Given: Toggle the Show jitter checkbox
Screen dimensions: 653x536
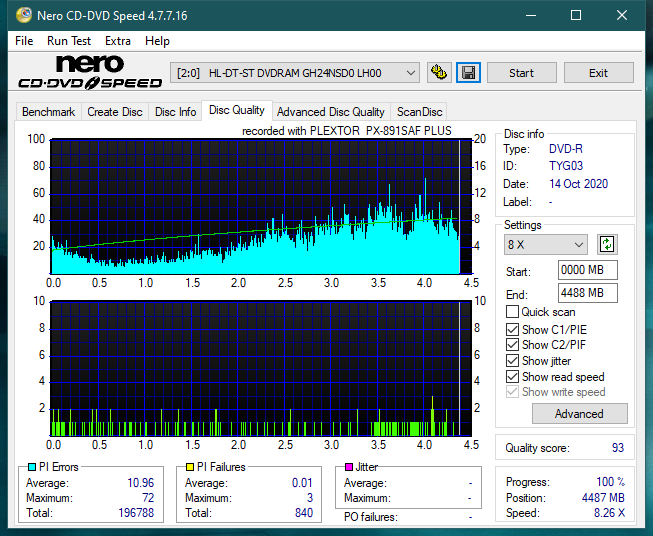Looking at the screenshot, I should click(512, 361).
